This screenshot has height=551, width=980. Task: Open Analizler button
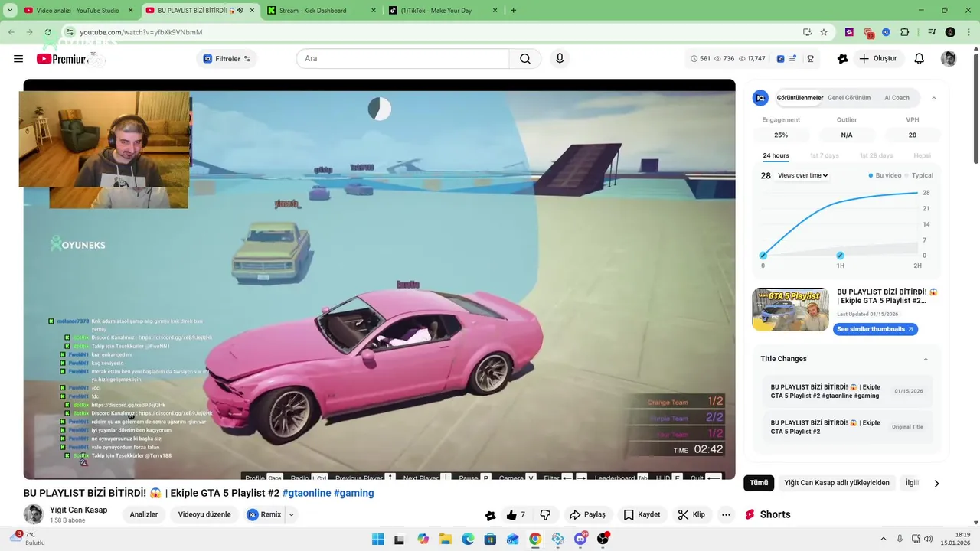pos(144,515)
